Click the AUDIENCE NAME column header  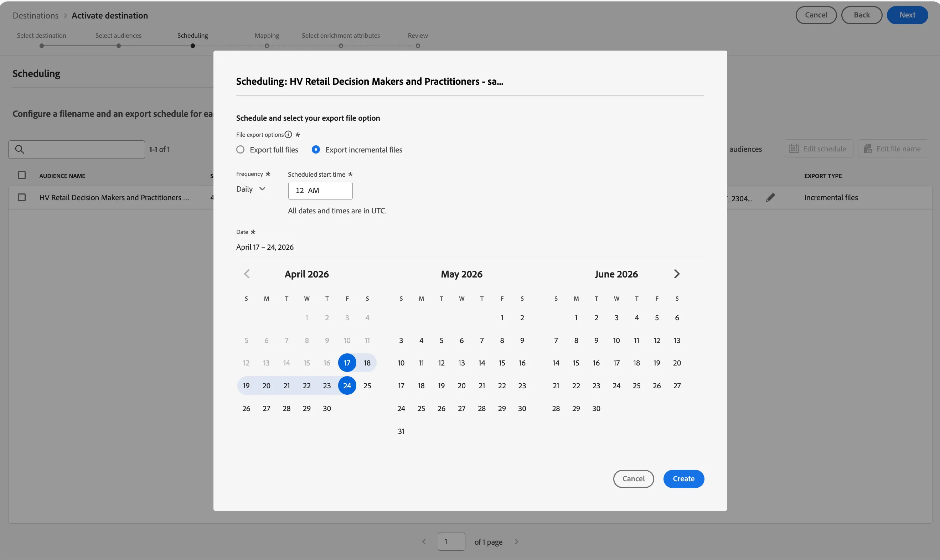[62, 176]
